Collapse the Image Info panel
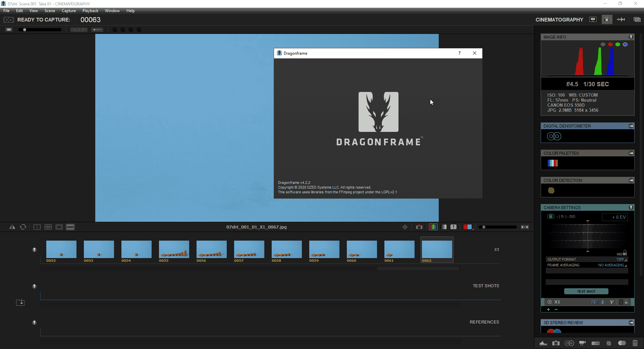The image size is (644, 349). tap(631, 37)
